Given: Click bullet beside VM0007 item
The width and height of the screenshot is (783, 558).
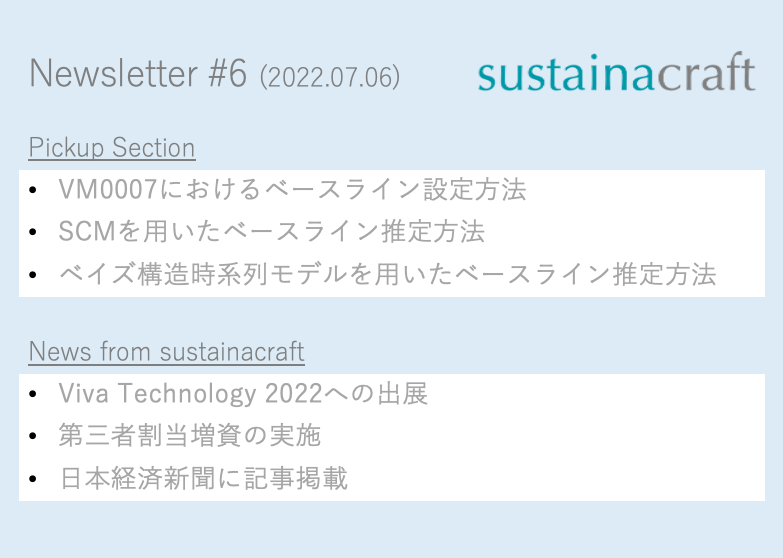Looking at the screenshot, I should 35,191.
